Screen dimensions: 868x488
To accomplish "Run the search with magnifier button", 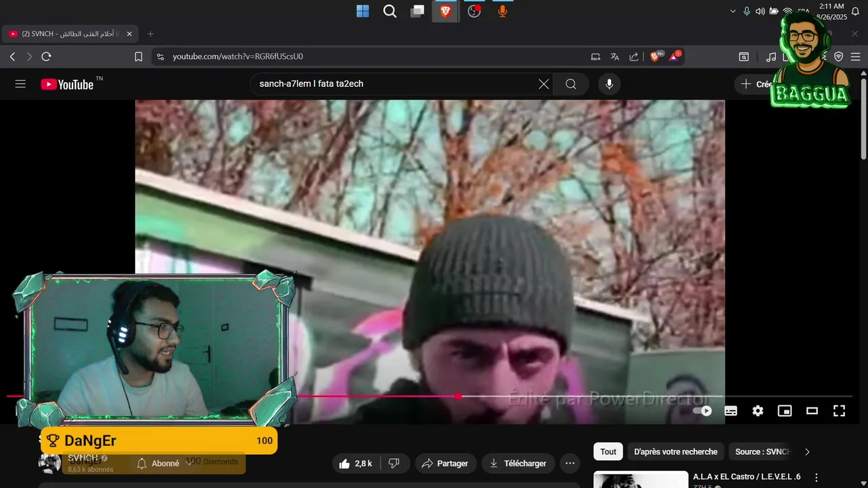I will point(571,84).
